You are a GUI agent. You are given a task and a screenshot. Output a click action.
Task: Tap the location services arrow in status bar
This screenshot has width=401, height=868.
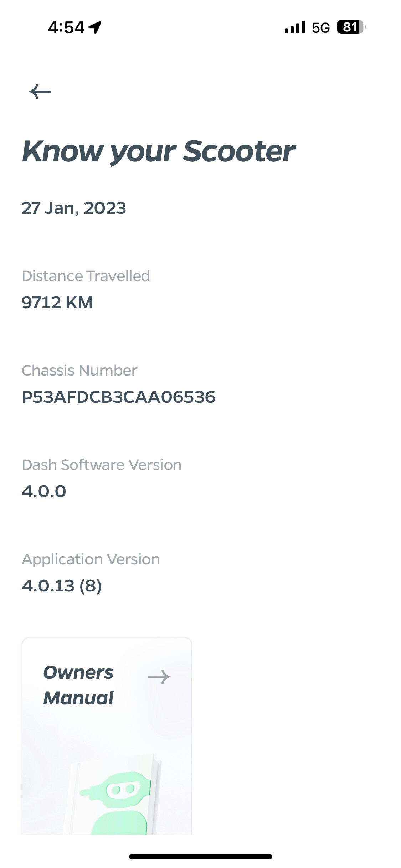coord(95,27)
